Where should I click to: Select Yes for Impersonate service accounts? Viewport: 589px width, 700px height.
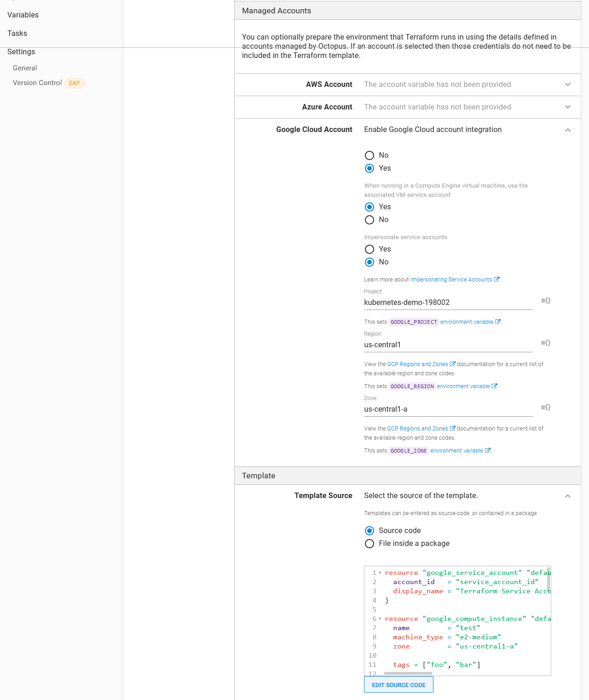tap(370, 249)
